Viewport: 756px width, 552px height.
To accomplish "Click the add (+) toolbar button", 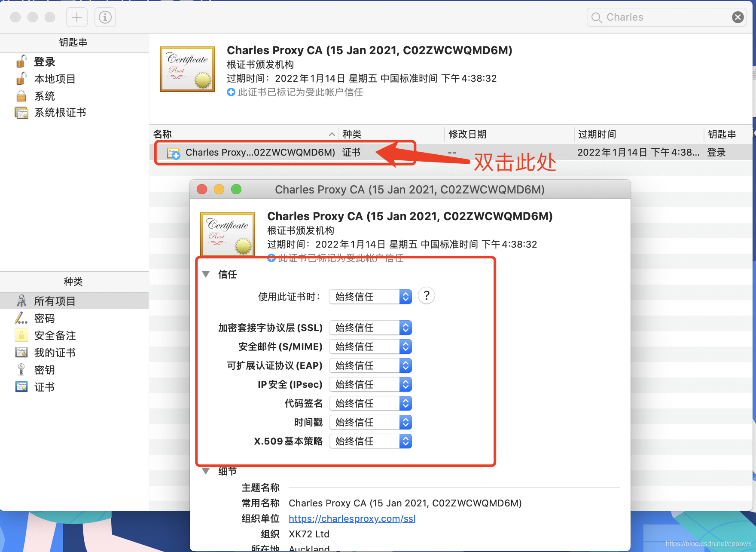I will pos(77,17).
